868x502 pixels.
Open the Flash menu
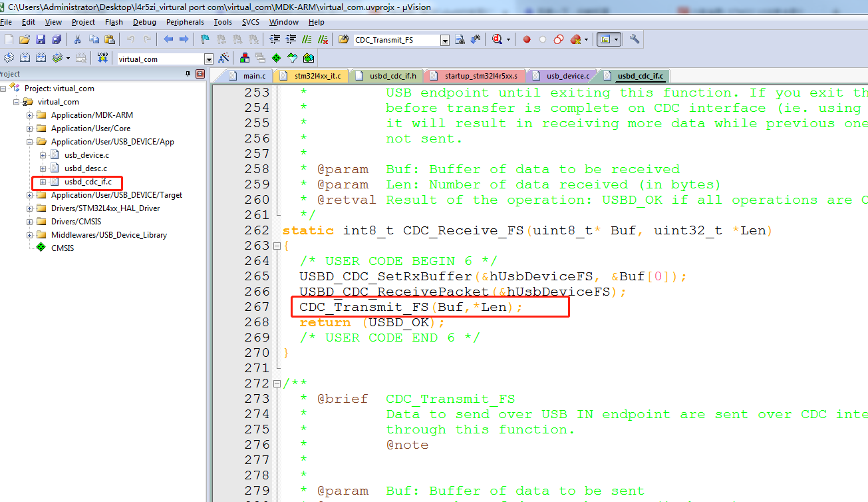(x=114, y=22)
